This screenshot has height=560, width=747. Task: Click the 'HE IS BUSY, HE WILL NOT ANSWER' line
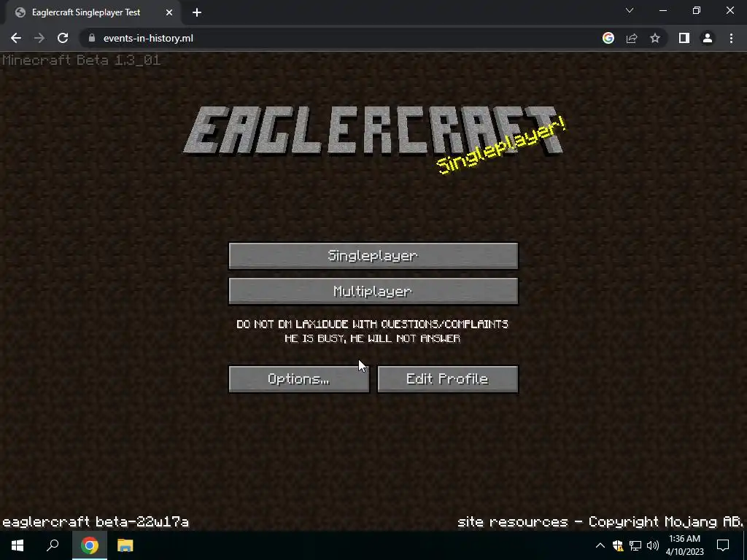[373, 338]
